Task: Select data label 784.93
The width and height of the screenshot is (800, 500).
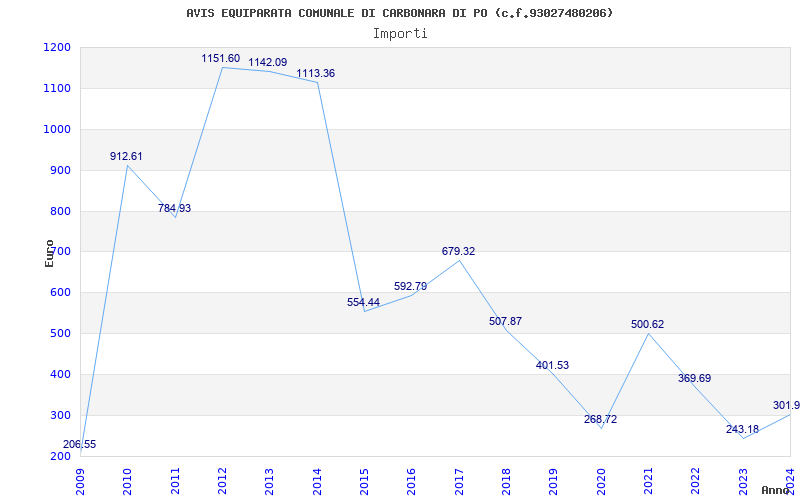Action: tap(174, 208)
